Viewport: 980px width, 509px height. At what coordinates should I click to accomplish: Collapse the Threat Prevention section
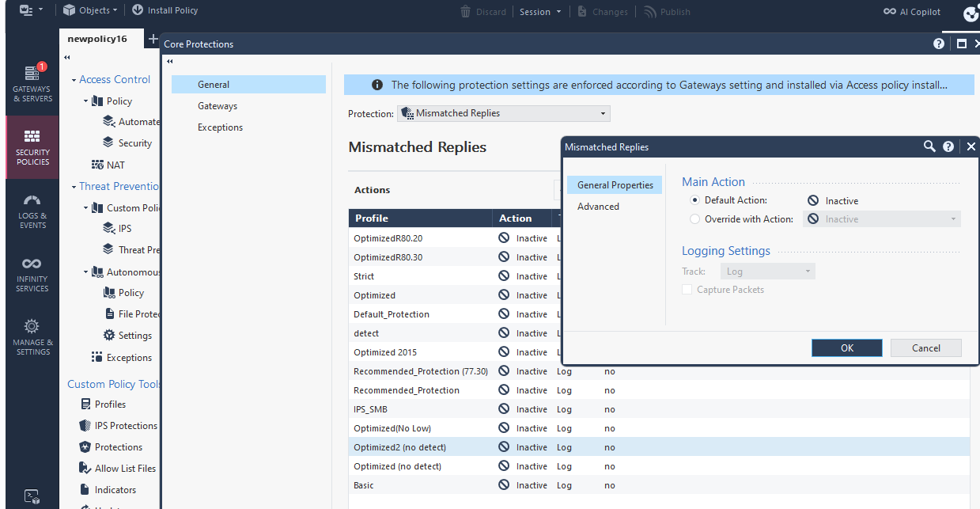(74, 187)
